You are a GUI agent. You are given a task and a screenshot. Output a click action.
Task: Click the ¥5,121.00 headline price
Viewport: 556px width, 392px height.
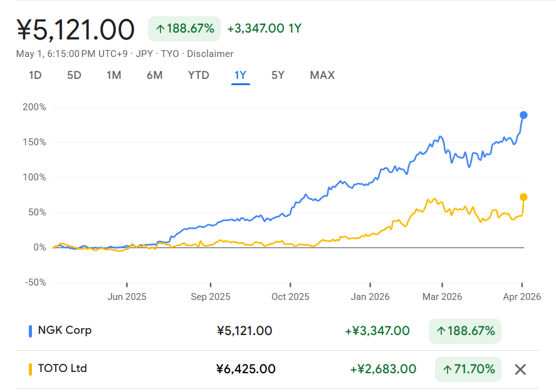[x=75, y=30]
